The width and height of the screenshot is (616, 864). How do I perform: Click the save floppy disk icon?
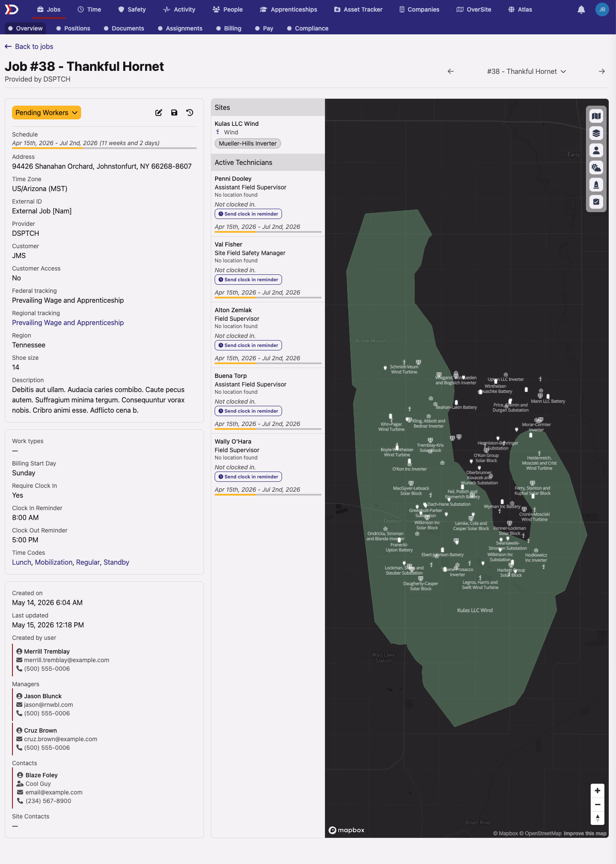click(174, 113)
